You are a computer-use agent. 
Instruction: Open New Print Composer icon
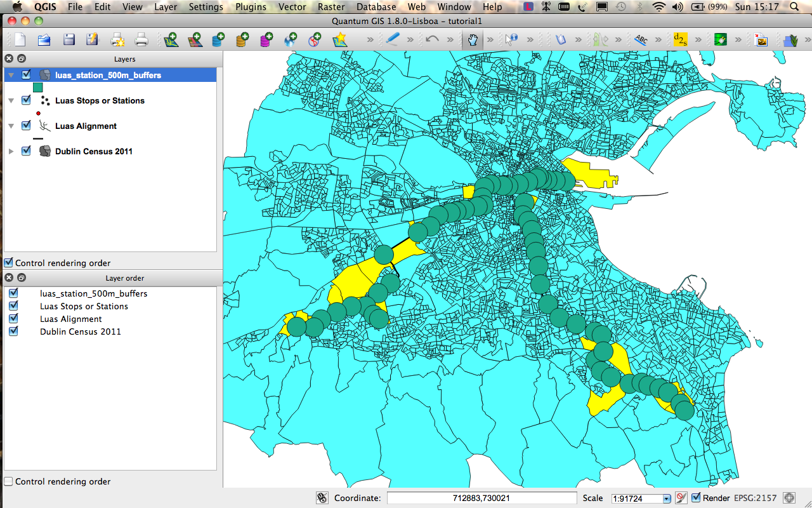(117, 39)
